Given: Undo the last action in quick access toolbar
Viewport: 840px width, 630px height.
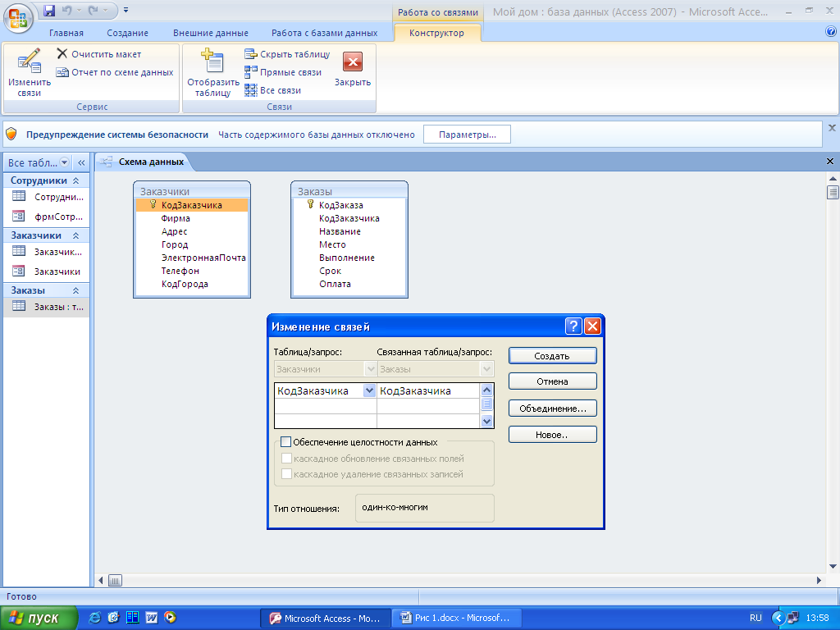Looking at the screenshot, I should click(x=67, y=10).
